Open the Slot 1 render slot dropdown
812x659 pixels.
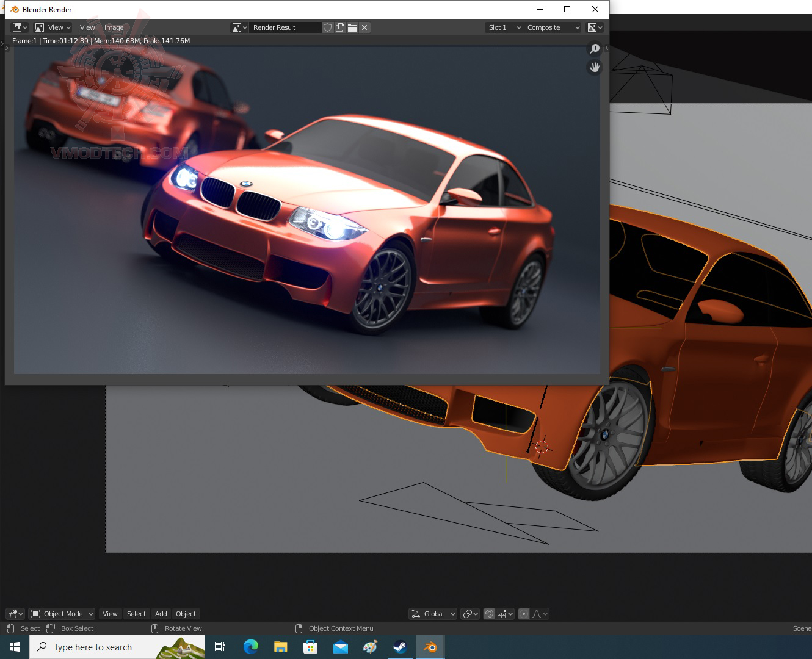(x=504, y=27)
